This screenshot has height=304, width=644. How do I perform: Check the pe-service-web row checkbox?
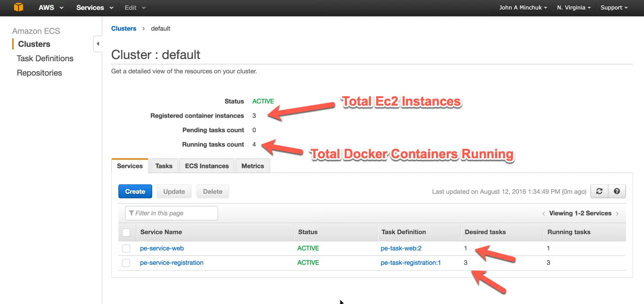click(x=126, y=248)
